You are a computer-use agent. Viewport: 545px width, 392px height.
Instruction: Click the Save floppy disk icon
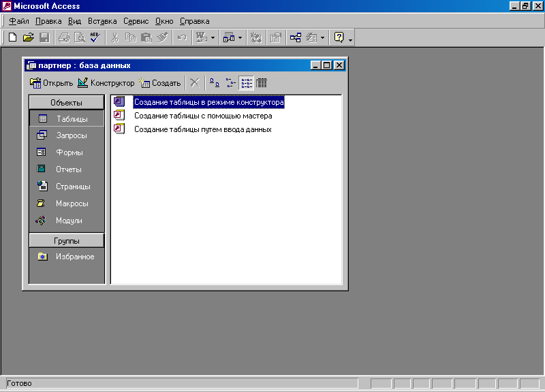tap(44, 37)
